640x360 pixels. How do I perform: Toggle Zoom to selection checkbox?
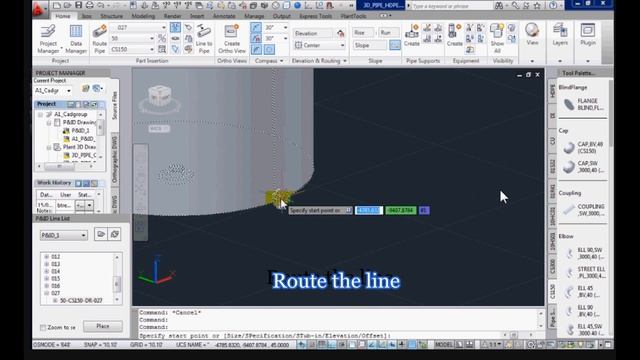tap(43, 327)
